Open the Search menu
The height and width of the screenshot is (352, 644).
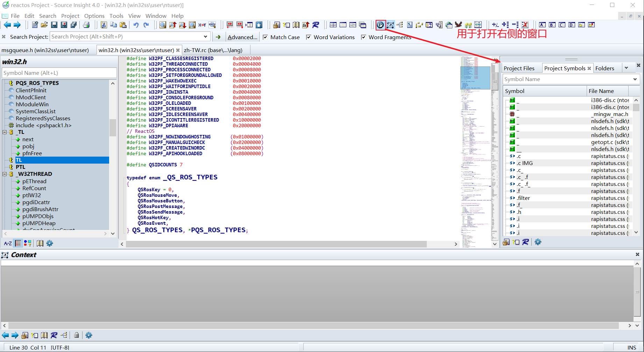48,16
